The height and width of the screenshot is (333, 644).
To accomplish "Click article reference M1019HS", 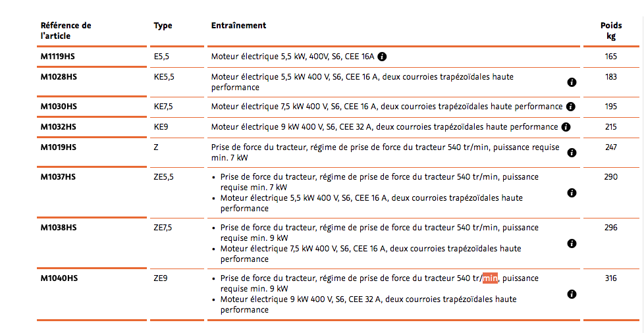I will [x=59, y=147].
